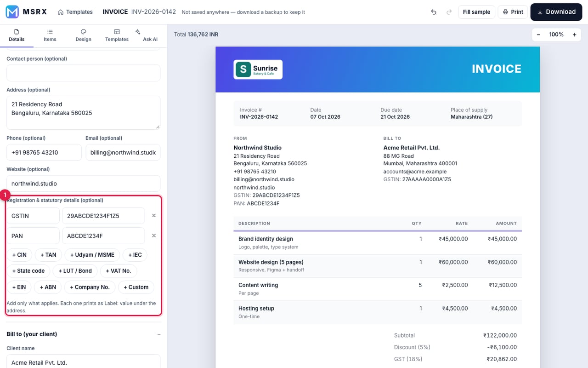Open the Design tab
The width and height of the screenshot is (588, 368).
point(83,35)
